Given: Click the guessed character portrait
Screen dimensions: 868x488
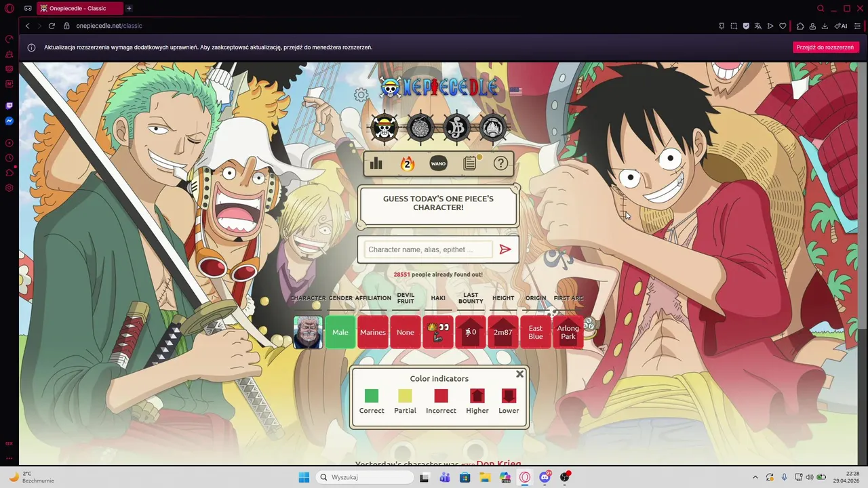Looking at the screenshot, I should coord(308,332).
